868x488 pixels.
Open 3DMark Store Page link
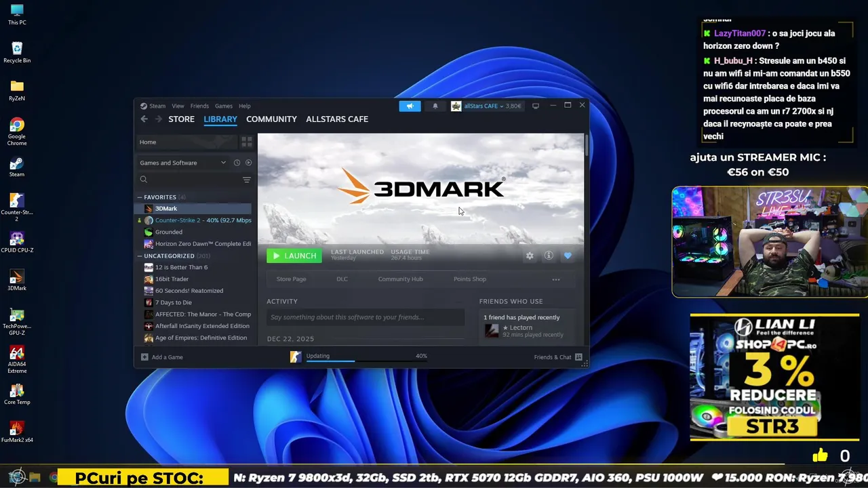coord(291,279)
